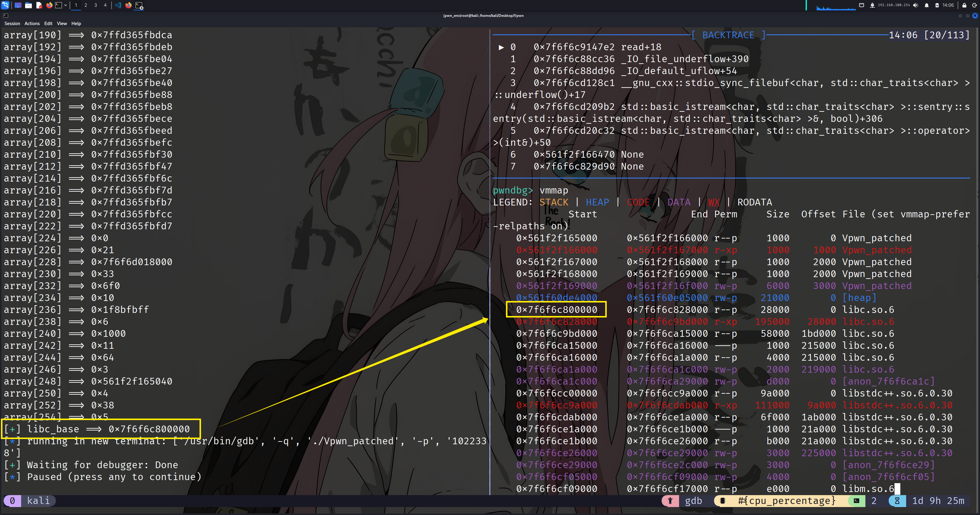Image resolution: width=980 pixels, height=515 pixels.
Task: Click the libc start address 0x7f6f6c800000 in vmmap
Action: tap(556, 310)
